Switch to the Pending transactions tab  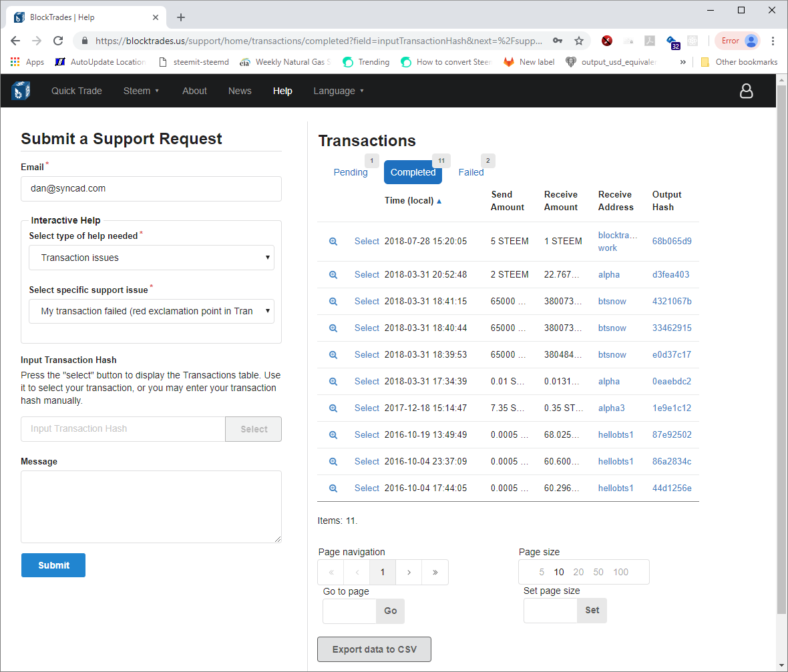[351, 172]
